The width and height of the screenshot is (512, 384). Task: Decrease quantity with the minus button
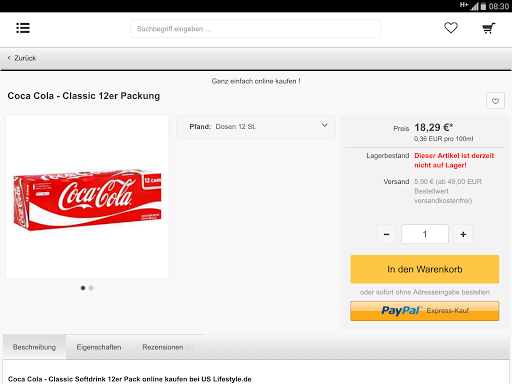pyautogui.click(x=386, y=234)
